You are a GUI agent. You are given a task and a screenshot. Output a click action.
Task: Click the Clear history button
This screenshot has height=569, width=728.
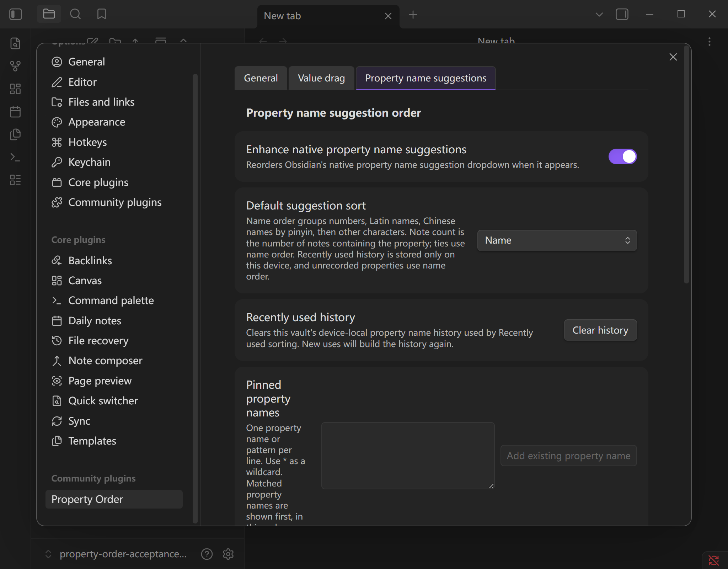(x=600, y=330)
